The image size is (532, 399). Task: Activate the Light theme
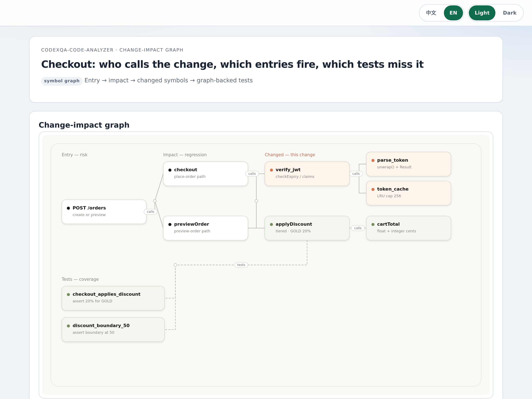pyautogui.click(x=482, y=13)
